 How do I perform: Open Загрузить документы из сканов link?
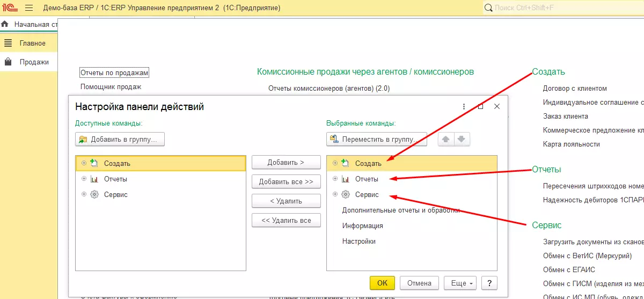(x=594, y=242)
